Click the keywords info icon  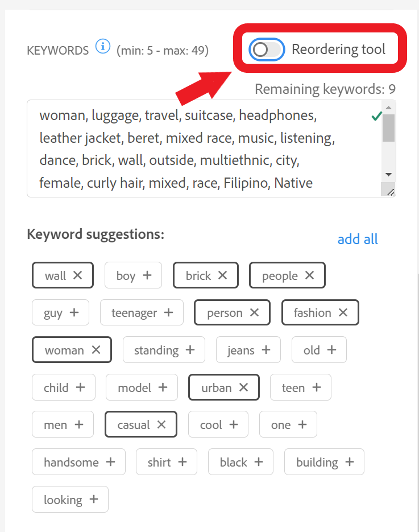(x=102, y=46)
